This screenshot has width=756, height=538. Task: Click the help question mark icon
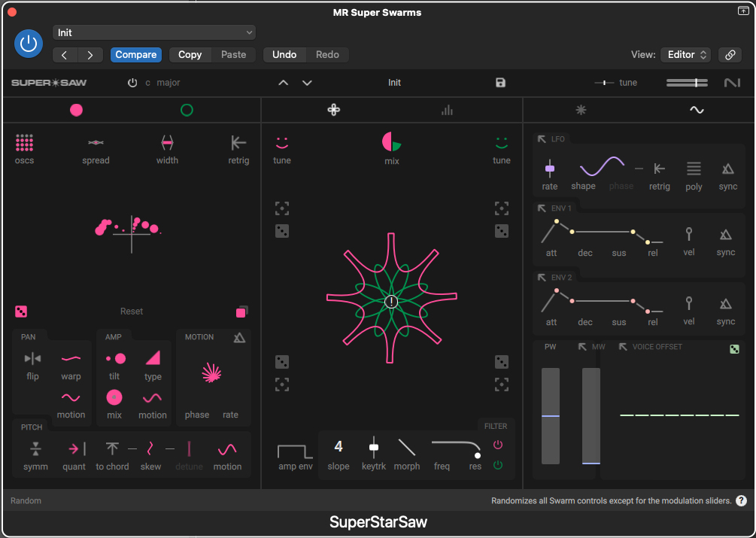click(x=741, y=501)
